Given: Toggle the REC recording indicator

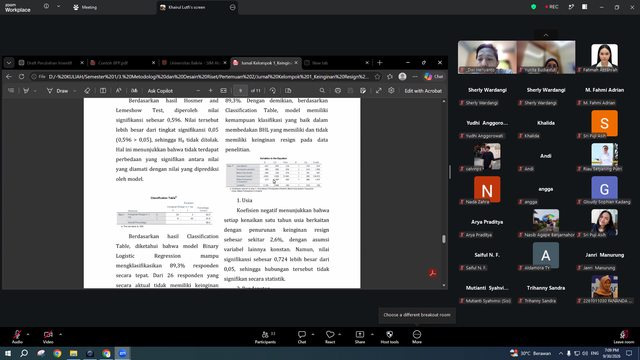Looking at the screenshot, I should (551, 7).
